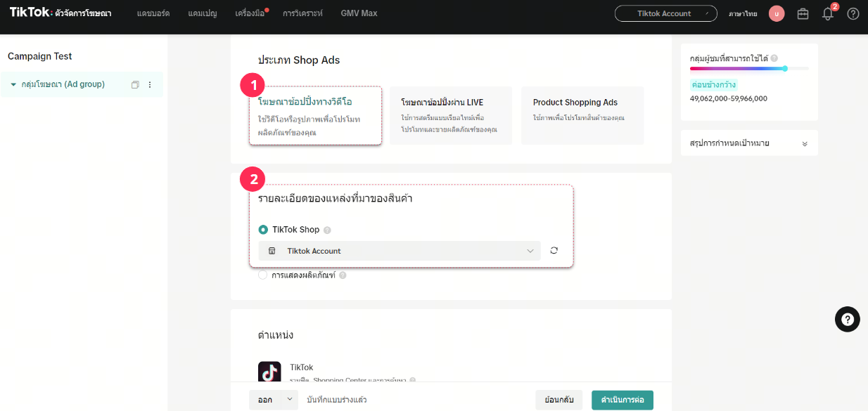Open the ภาษาไทย language selector
This screenshot has width=868, height=411.
click(x=743, y=13)
